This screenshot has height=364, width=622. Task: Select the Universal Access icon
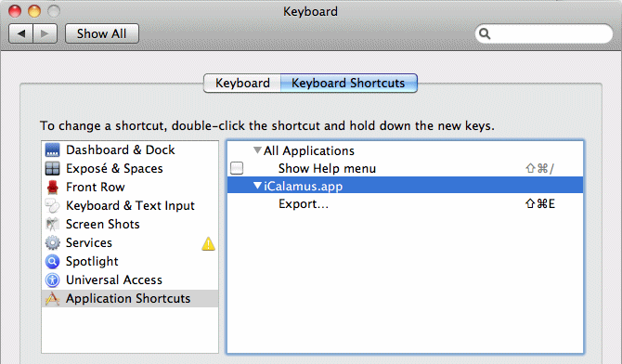coord(52,279)
